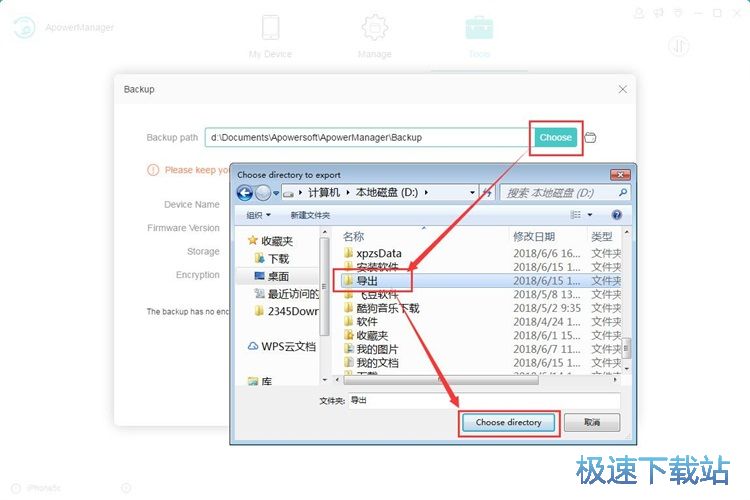Screen dimensions: 750x500
Task: Select the 我的图片 folder
Action: 371,349
